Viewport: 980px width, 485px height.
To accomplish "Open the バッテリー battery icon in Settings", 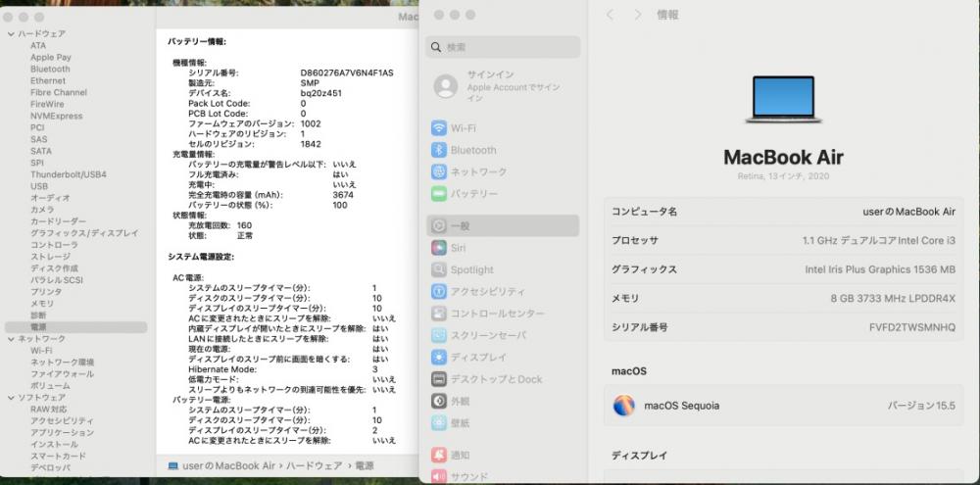I will tap(439, 194).
